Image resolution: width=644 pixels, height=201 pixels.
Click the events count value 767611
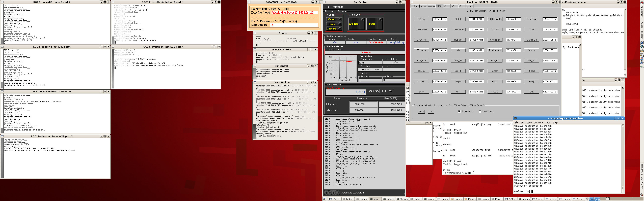coord(360,92)
